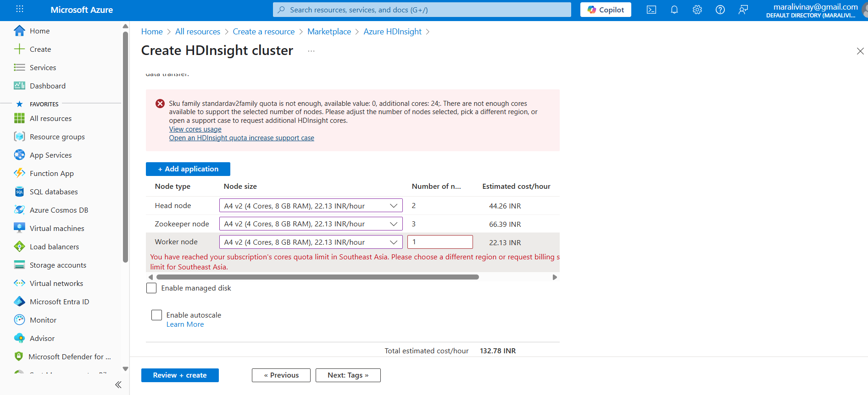868x395 pixels.
Task: Expand the Head node size dropdown
Action: (x=311, y=206)
